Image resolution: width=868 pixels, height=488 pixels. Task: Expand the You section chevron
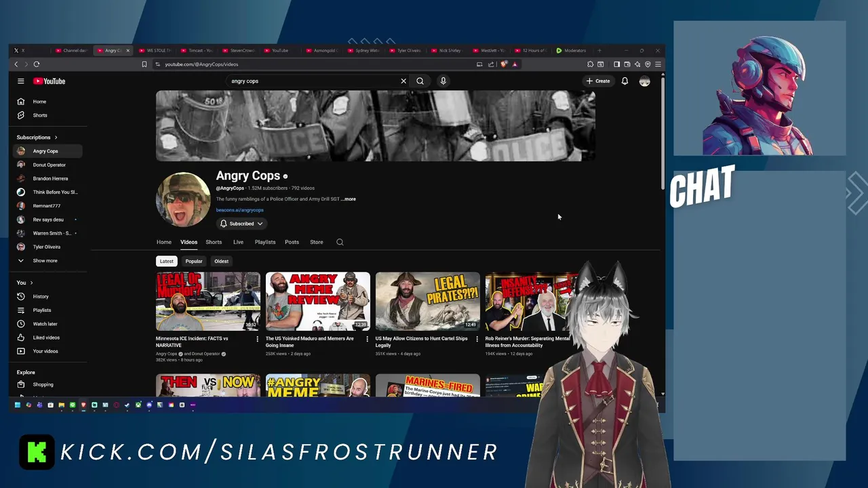[x=31, y=283]
